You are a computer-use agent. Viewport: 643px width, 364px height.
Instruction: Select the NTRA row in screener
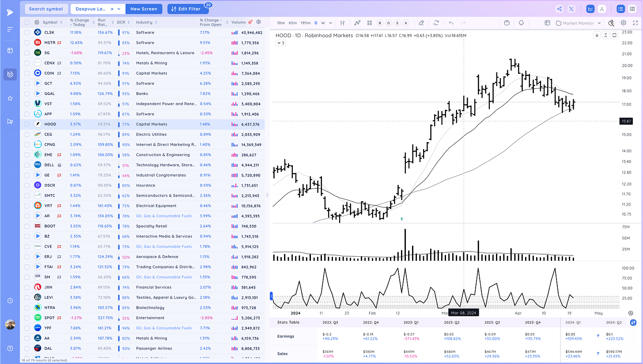[x=143, y=308]
